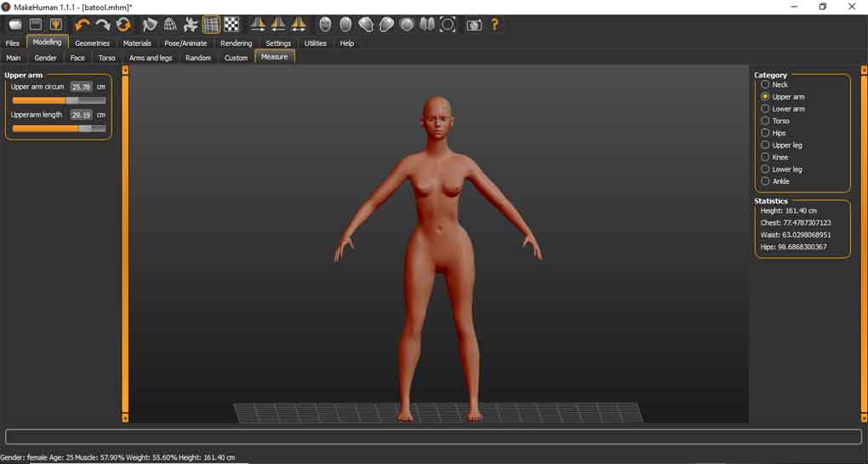
Task: Click the Pose figure toolbar icon
Action: [191, 25]
